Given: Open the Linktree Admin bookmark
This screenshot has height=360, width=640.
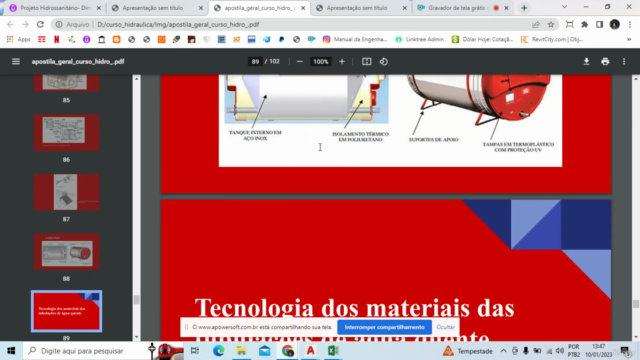Looking at the screenshot, I should point(420,39).
